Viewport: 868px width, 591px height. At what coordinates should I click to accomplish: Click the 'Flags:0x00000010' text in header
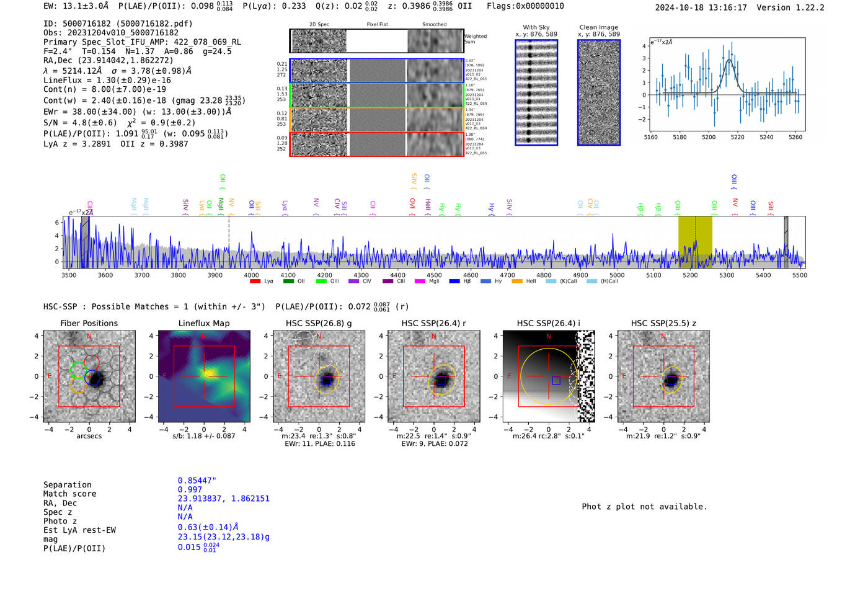tap(525, 6)
